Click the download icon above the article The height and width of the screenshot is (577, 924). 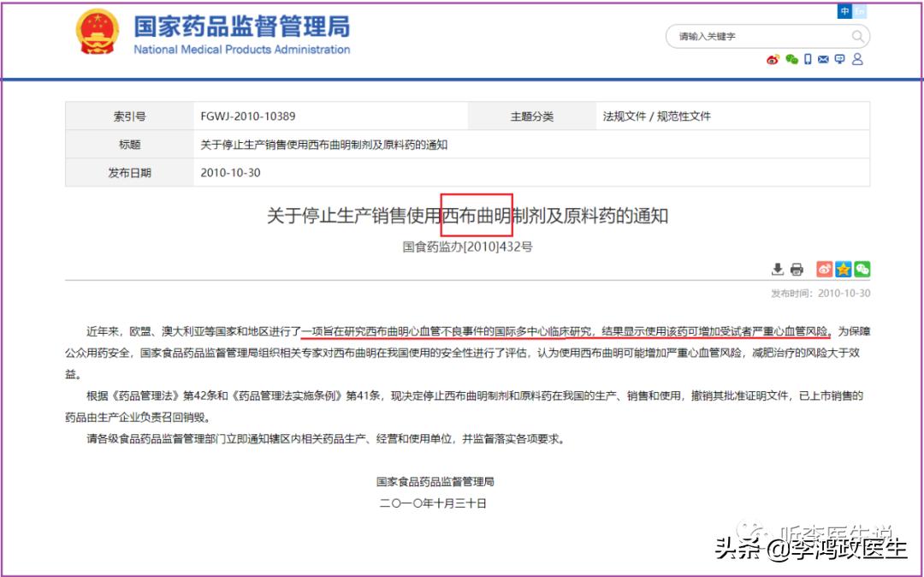click(777, 269)
